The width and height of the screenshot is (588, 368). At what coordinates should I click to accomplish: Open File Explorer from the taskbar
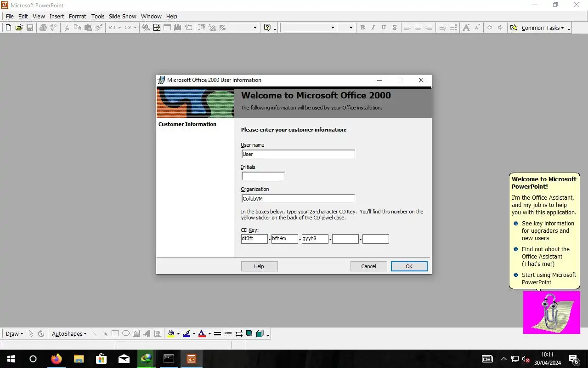[79, 359]
